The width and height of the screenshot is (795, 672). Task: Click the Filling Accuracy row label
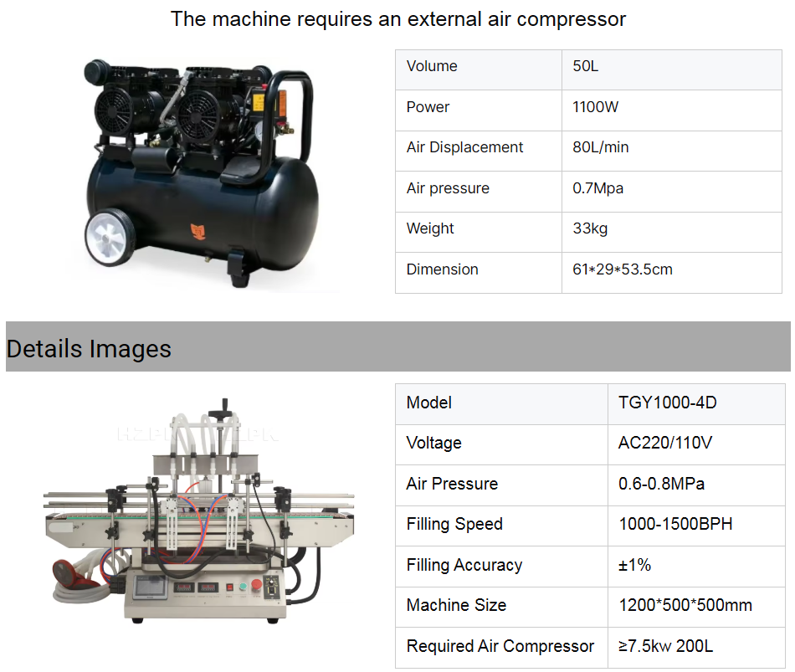[x=464, y=565]
